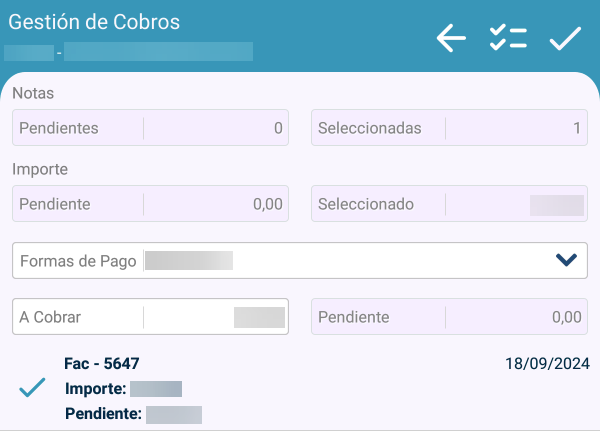This screenshot has height=431, width=600.
Task: Click the Importe section heading
Action: point(40,169)
